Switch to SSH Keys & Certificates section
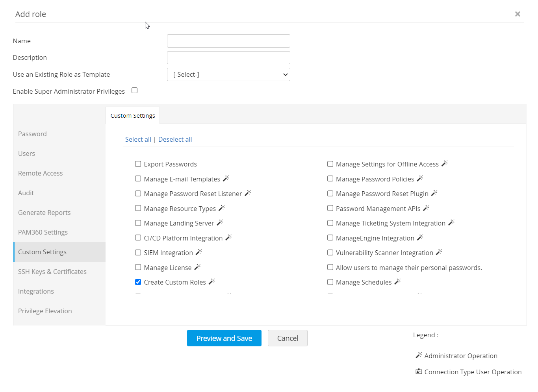The height and width of the screenshot is (392, 538). point(52,272)
